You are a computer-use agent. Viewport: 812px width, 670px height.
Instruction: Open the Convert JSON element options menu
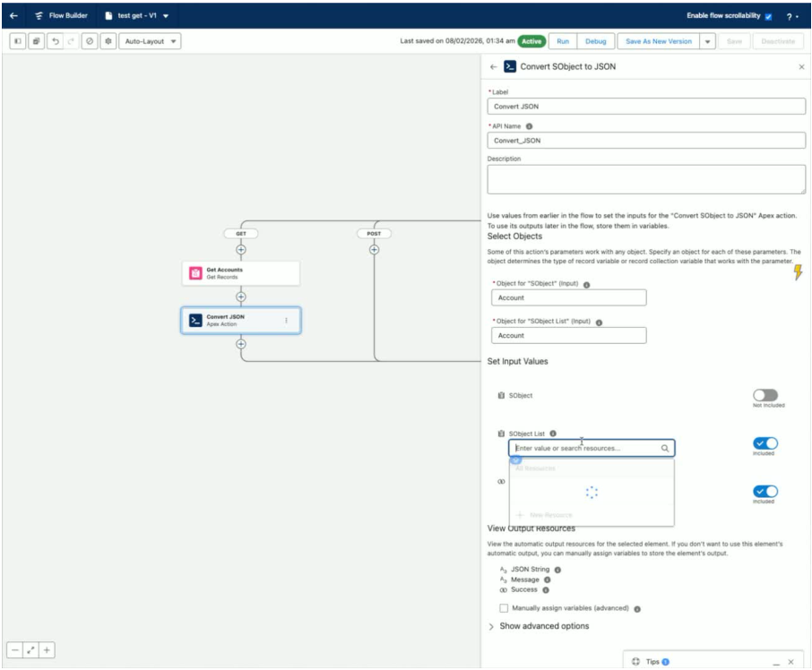[286, 321]
